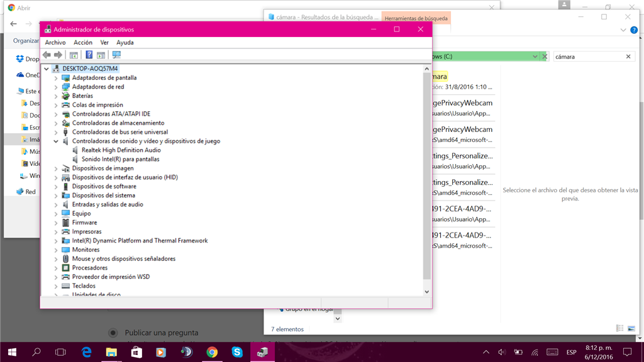Screen dimensions: 644x362
Task: Open the Explorer address bar dropdown arrow
Action: tap(535, 57)
